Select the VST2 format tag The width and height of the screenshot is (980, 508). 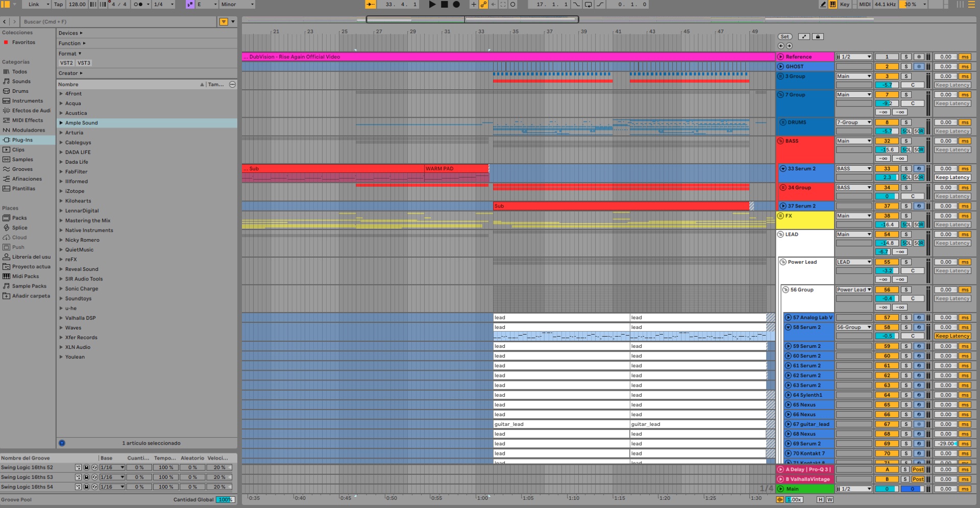pyautogui.click(x=66, y=63)
